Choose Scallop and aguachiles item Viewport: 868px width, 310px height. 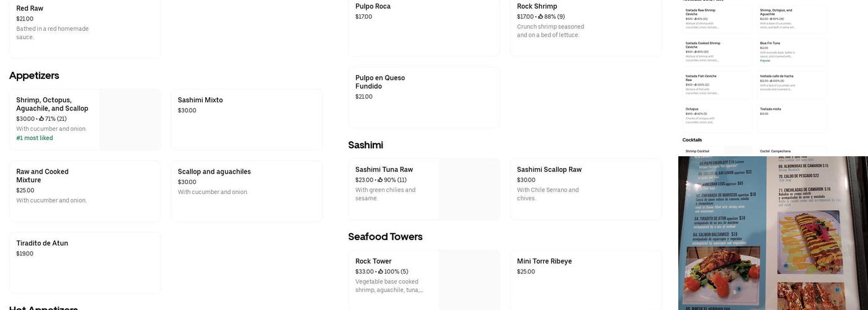247,191
